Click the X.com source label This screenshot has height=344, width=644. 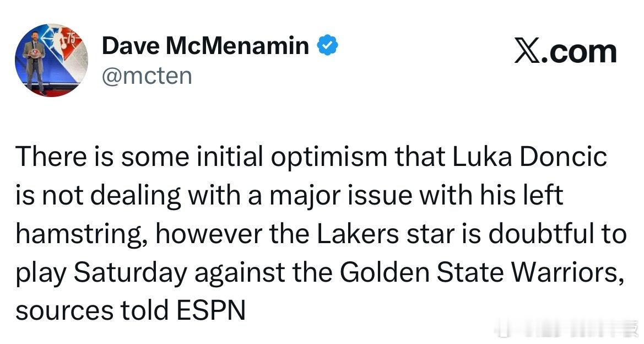click(x=565, y=51)
